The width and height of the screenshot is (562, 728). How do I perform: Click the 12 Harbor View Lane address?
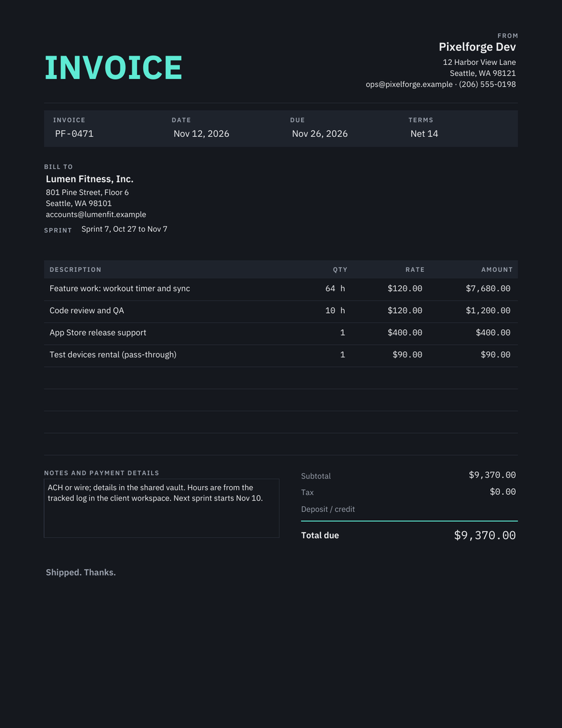(x=479, y=62)
